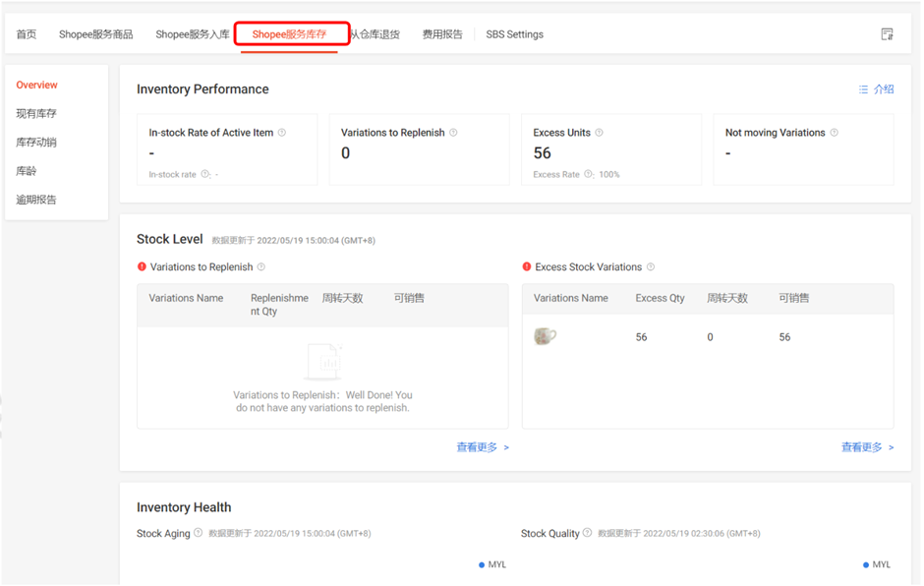Image resolution: width=924 pixels, height=586 pixels.
Task: Click the Inventory Health heading
Action: (184, 507)
